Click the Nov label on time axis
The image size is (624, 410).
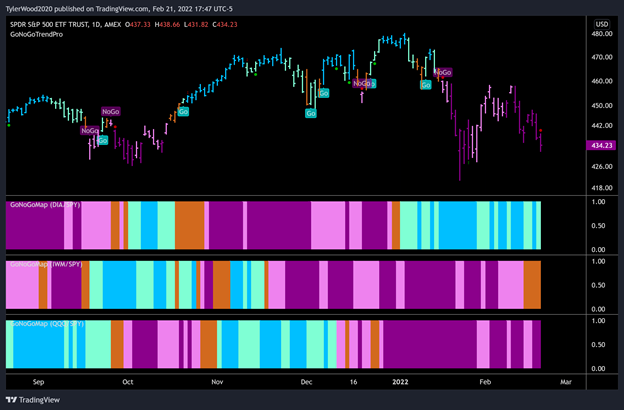(x=217, y=382)
